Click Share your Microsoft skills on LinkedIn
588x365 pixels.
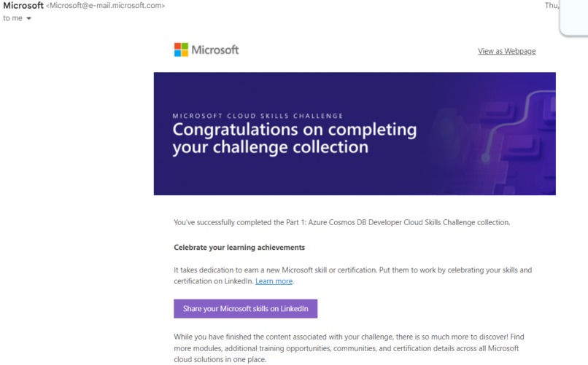(246, 309)
